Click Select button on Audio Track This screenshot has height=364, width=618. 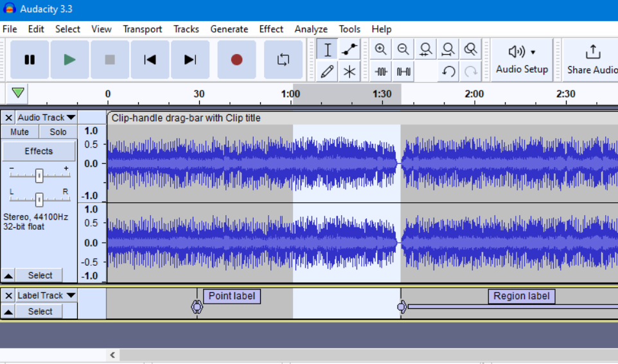[x=40, y=275]
